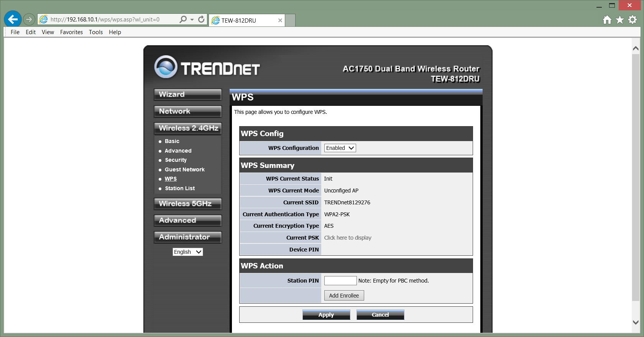Click here to display current PSK
This screenshot has width=644, height=337.
[348, 238]
